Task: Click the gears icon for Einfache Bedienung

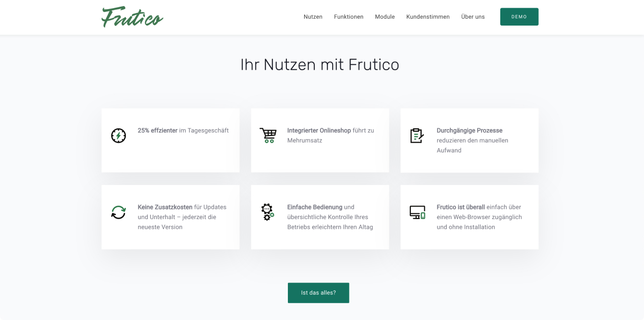Action: point(268,212)
